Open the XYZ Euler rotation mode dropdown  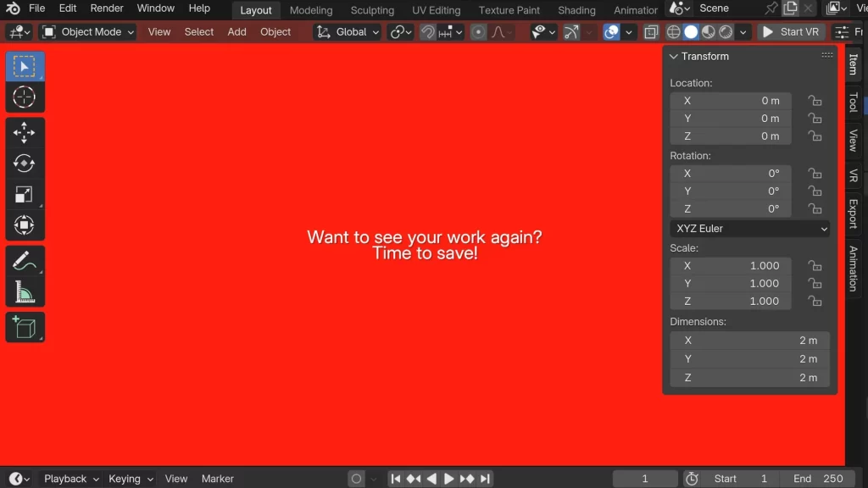click(x=750, y=229)
